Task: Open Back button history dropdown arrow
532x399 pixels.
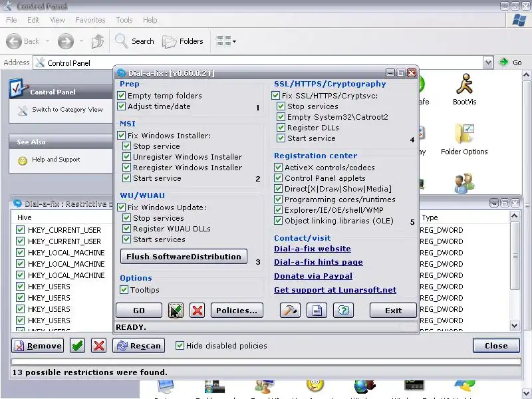Action: click(x=47, y=41)
